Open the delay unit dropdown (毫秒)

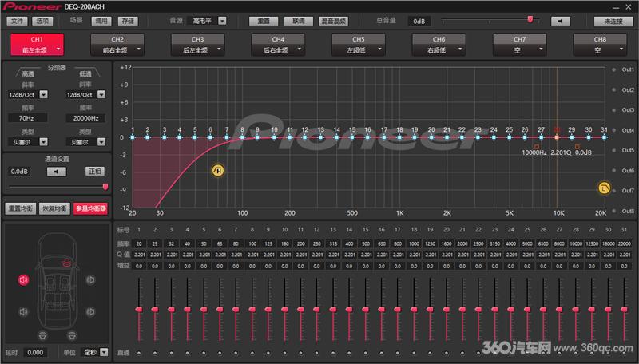pos(104,352)
